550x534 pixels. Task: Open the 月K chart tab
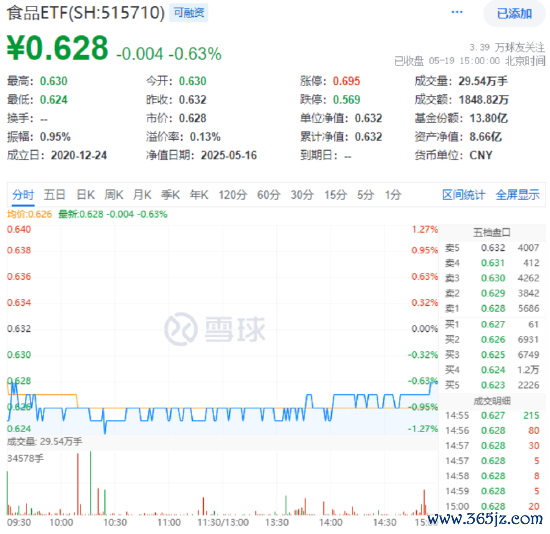pyautogui.click(x=142, y=195)
